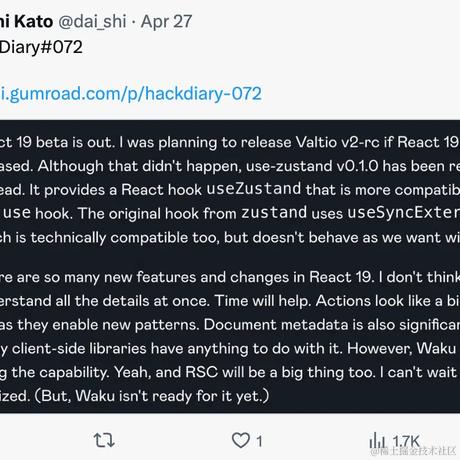Viewport: 460px width, 460px height.
Task: Open the view analytics bar-chart icon
Action: (x=377, y=440)
